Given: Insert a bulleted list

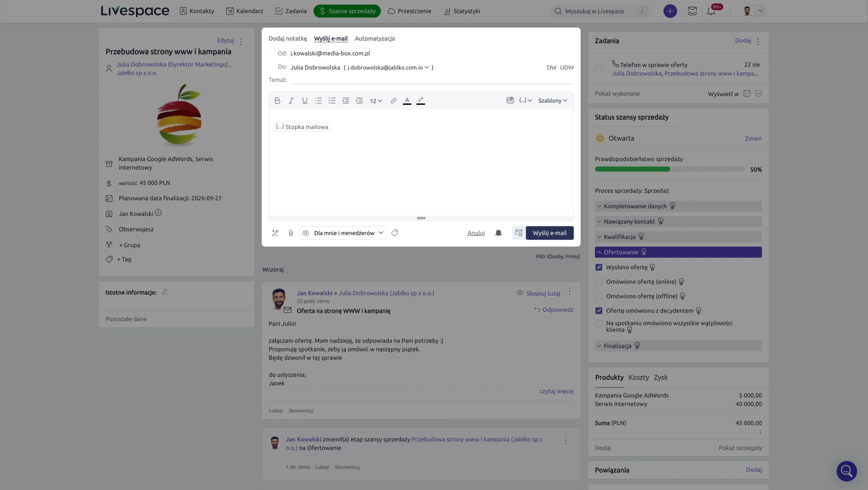Looking at the screenshot, I should [x=318, y=100].
